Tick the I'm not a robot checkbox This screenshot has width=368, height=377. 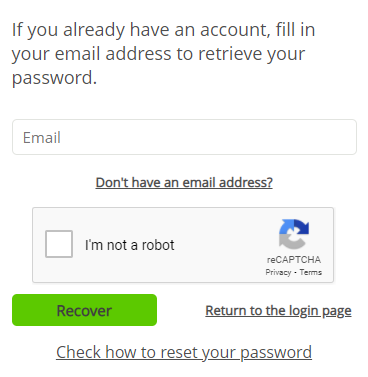click(59, 244)
